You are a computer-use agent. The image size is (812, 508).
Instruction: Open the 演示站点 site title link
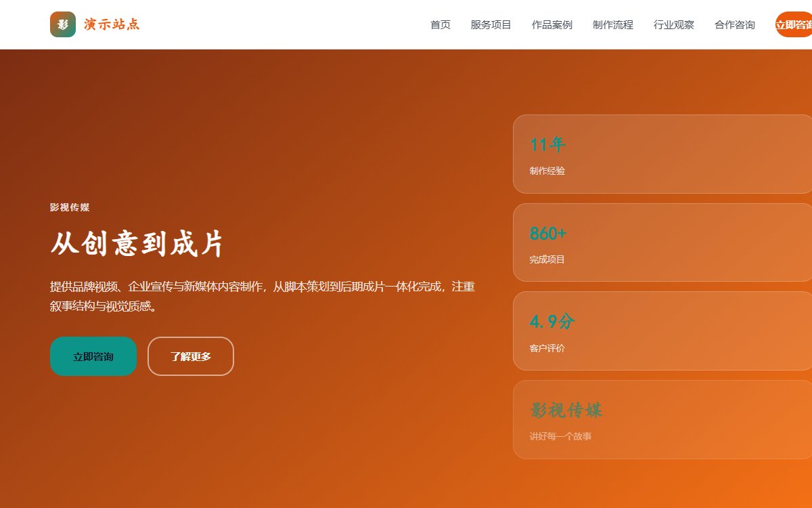(112, 24)
